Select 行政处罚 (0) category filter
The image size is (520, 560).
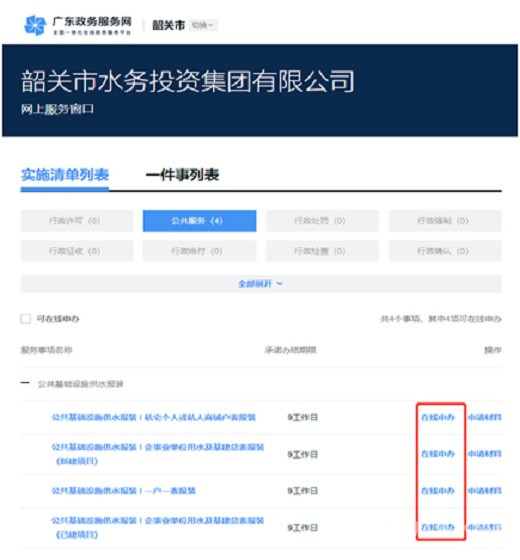(322, 221)
